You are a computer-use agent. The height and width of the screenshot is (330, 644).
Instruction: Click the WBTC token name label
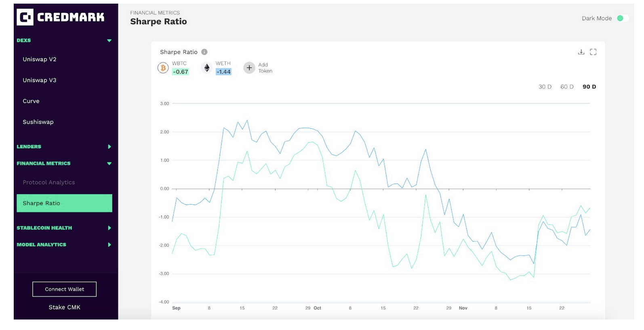(179, 63)
